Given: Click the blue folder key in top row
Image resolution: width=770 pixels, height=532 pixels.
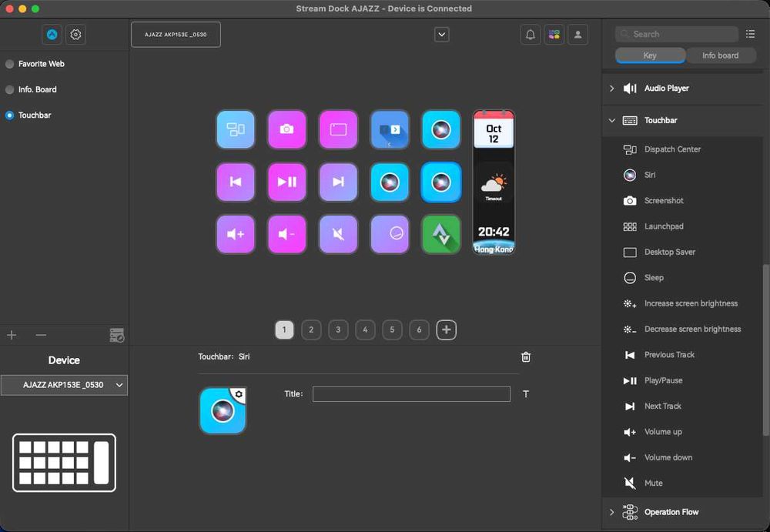Looking at the screenshot, I should tap(390, 129).
